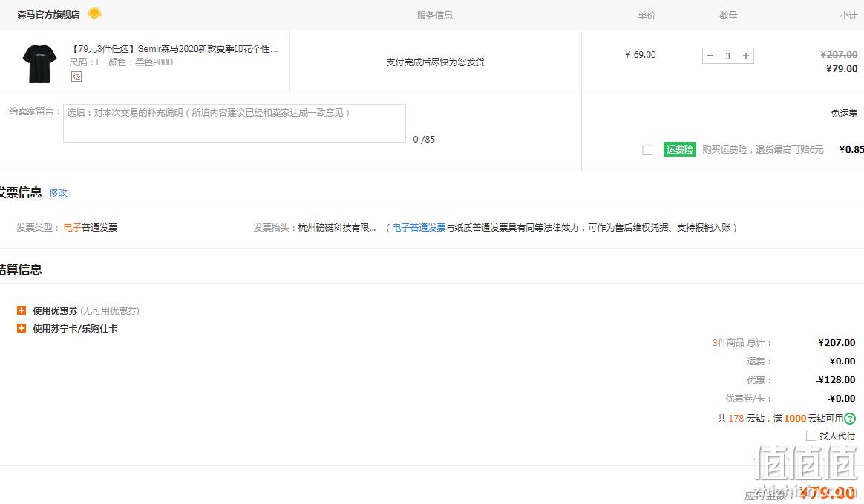
Task: Expand the 使用优惠券 section
Action: 22,311
